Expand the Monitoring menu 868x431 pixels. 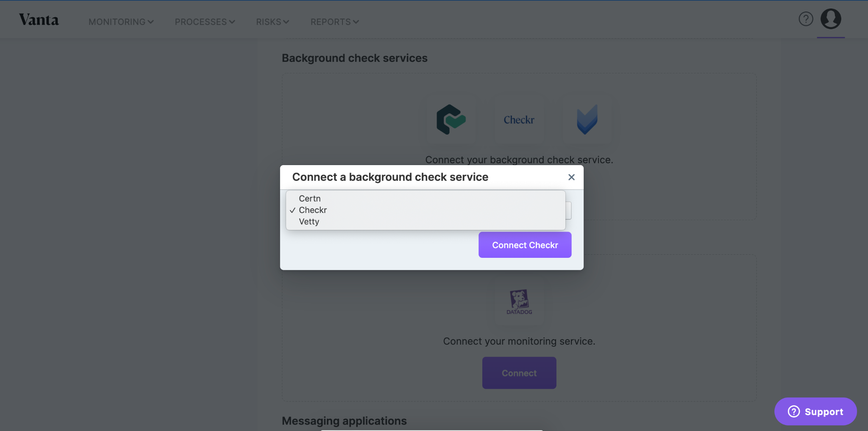pos(121,22)
